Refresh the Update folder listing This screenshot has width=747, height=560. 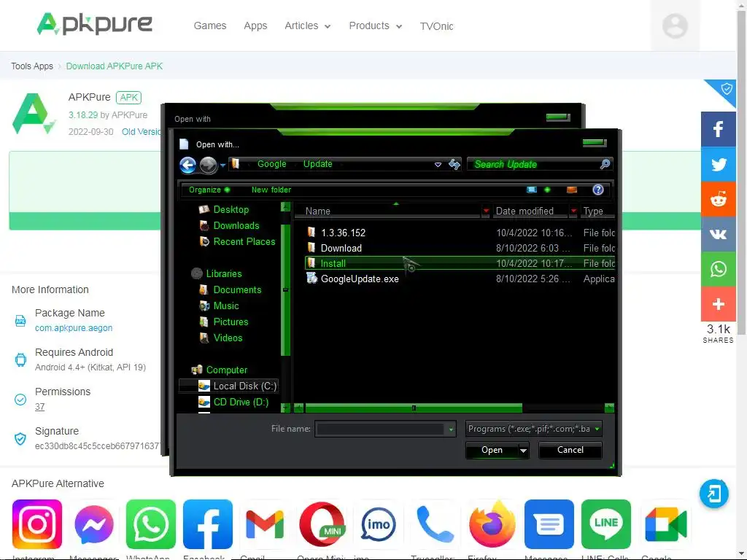coord(454,164)
